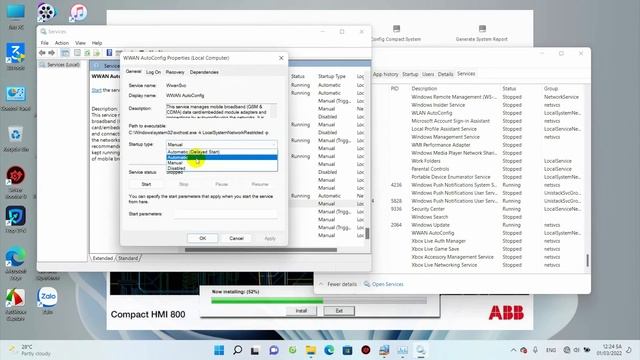Image resolution: width=640 pixels, height=360 pixels.
Task: Sort by Status column in Services window
Action: (x=298, y=76)
